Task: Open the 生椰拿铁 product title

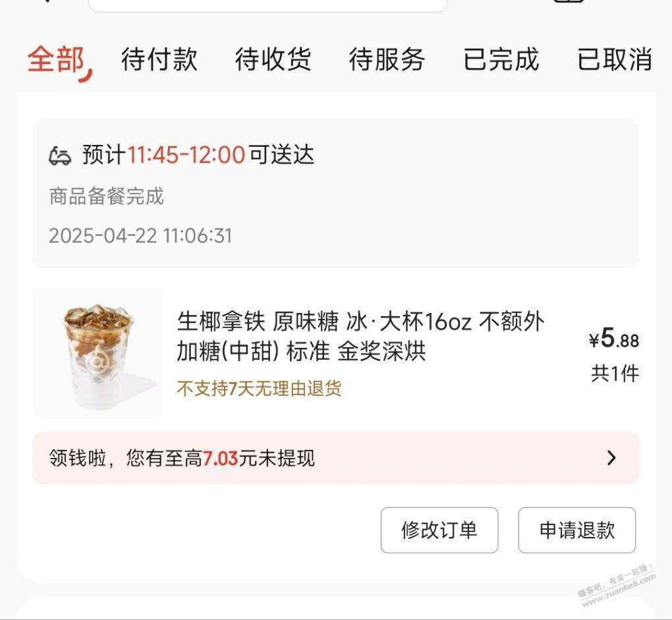Action: click(x=360, y=336)
